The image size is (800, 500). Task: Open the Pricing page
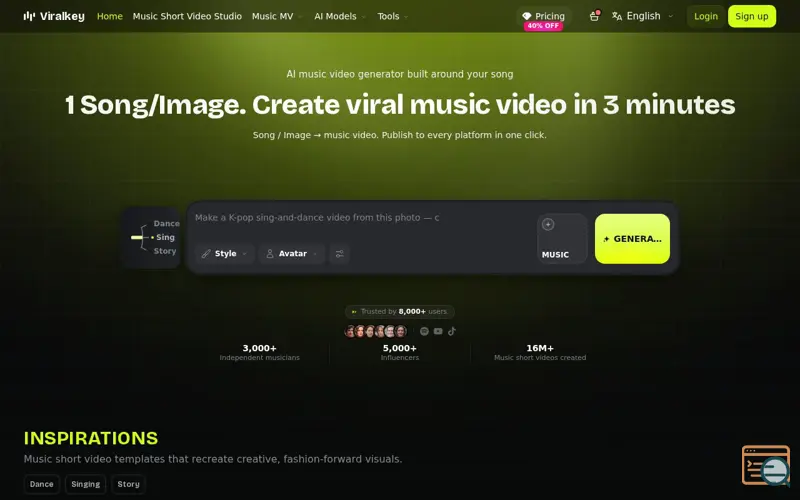[x=544, y=16]
